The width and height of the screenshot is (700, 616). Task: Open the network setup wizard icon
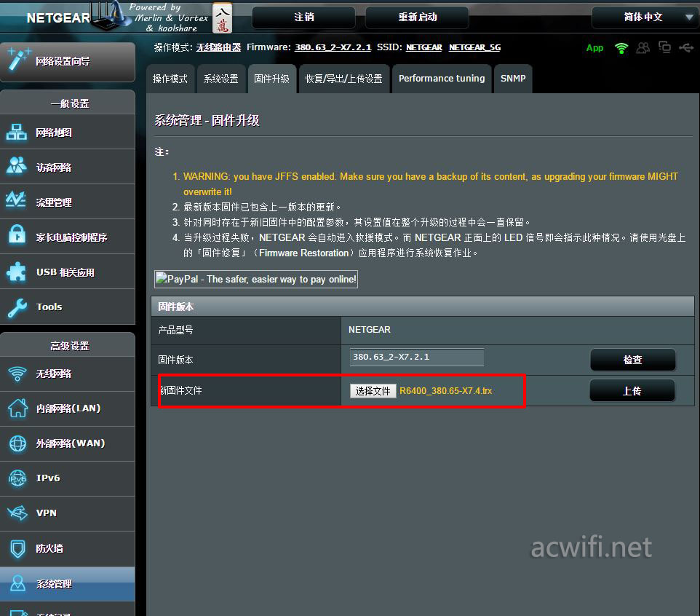19,59
